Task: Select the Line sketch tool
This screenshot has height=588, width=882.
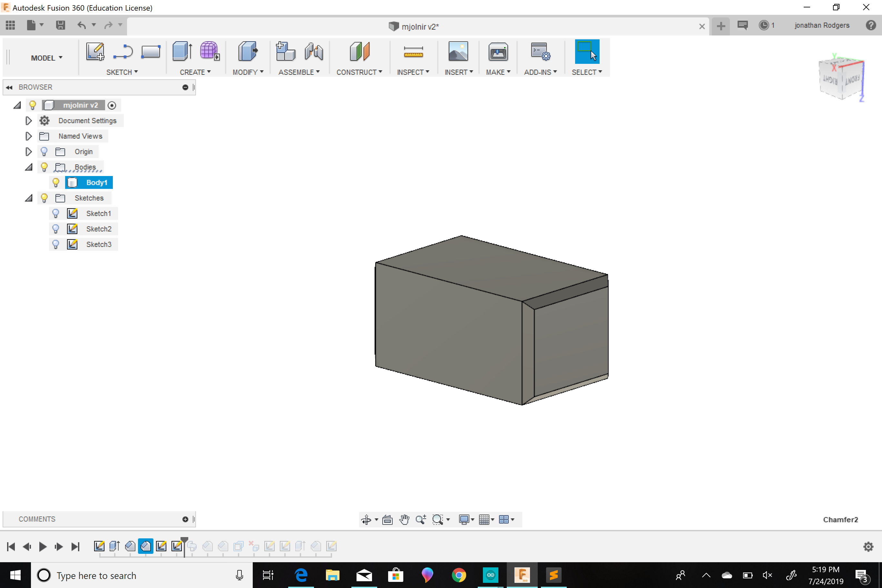Action: [123, 51]
